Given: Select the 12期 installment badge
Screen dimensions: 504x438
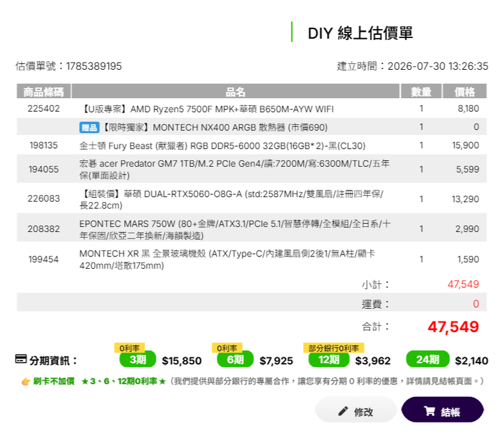Looking at the screenshot, I should tap(329, 359).
